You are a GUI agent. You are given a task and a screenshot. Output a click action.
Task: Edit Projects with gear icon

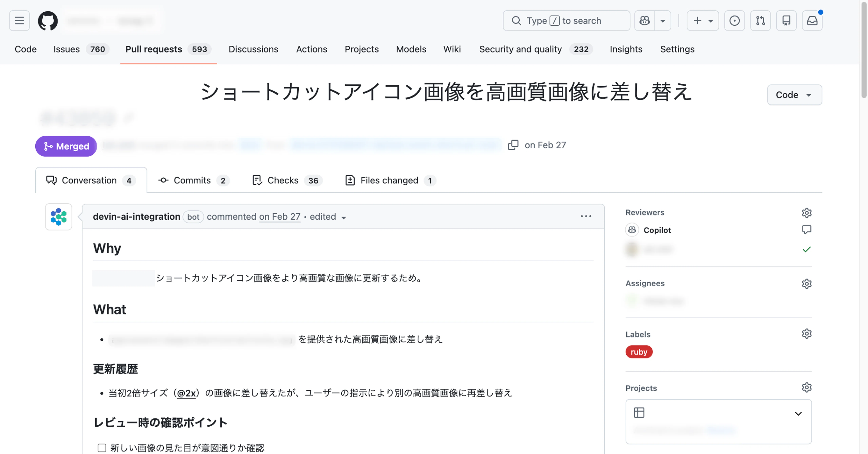[807, 388]
